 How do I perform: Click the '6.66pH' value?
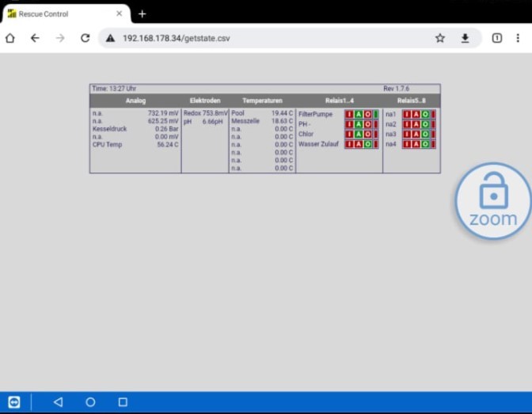click(x=213, y=121)
